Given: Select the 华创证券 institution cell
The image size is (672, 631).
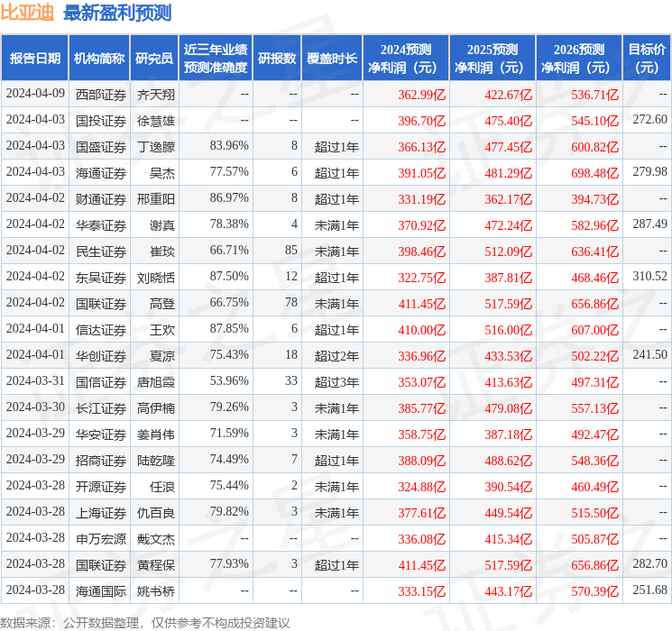Looking at the screenshot, I should tap(101, 356).
